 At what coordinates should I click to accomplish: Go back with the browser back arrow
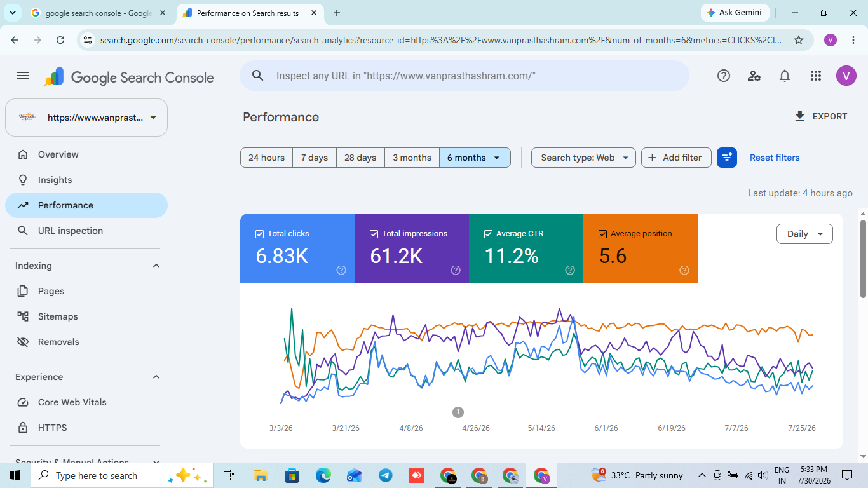(x=15, y=40)
